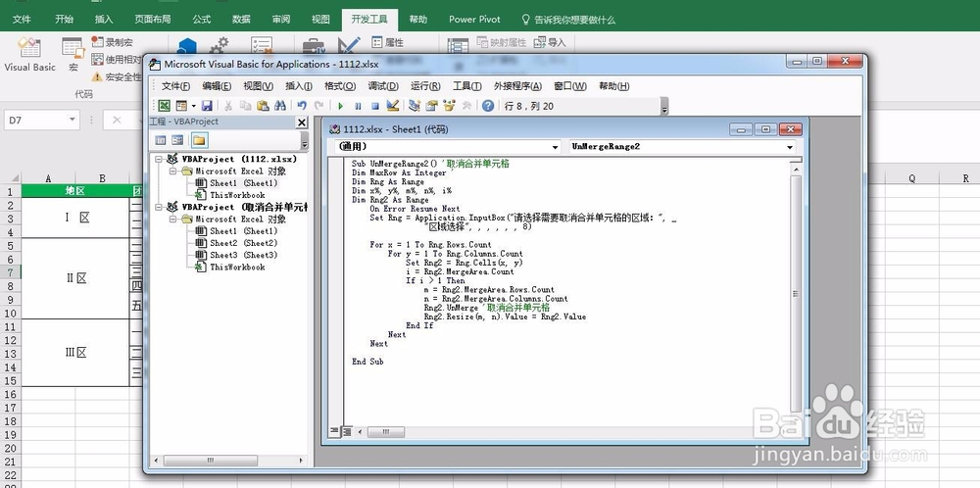Open Find with the binoculars icon

280,106
